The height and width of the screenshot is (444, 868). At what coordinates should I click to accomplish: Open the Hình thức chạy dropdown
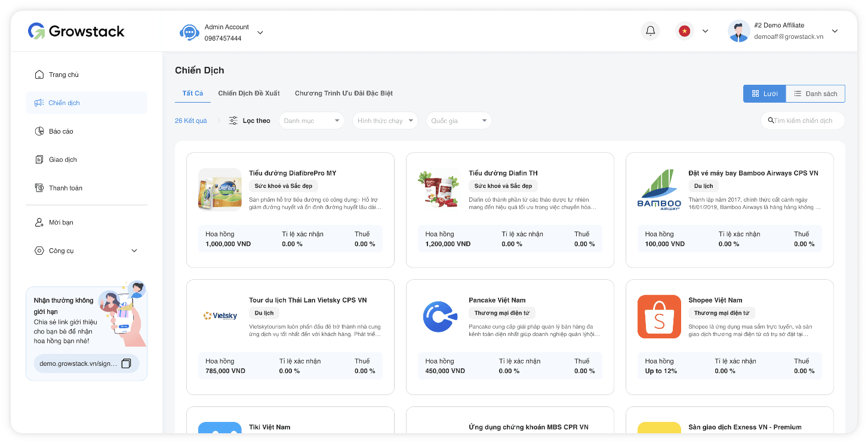pos(384,121)
